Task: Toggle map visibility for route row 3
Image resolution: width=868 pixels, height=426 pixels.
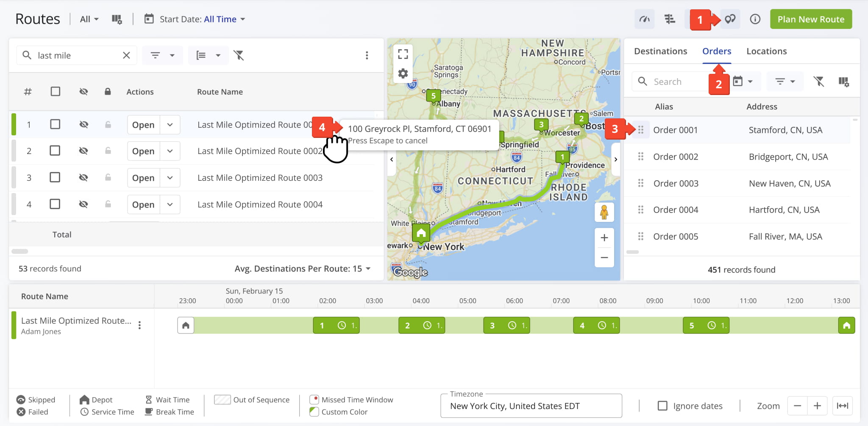Action: (x=83, y=177)
